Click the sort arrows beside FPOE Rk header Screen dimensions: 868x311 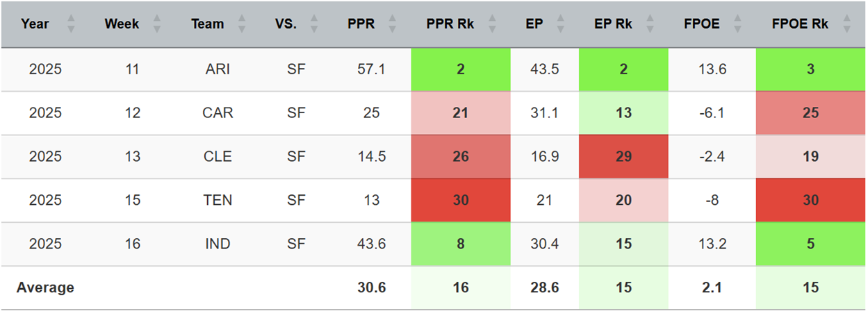click(846, 24)
